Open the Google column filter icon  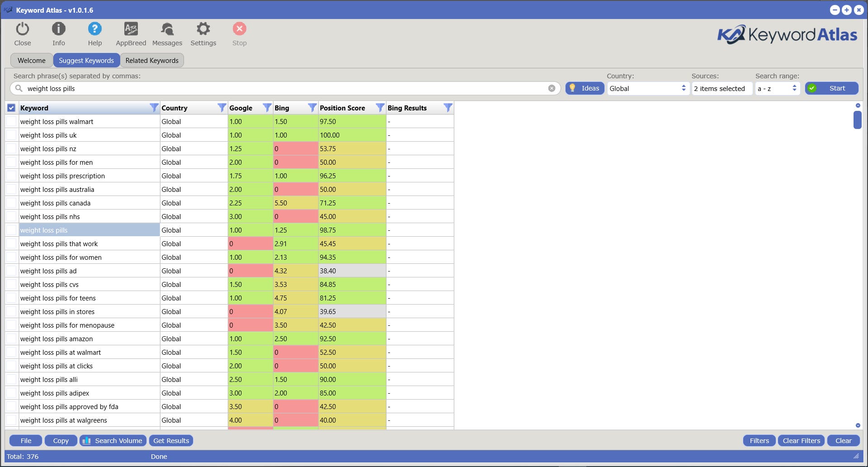coord(267,108)
